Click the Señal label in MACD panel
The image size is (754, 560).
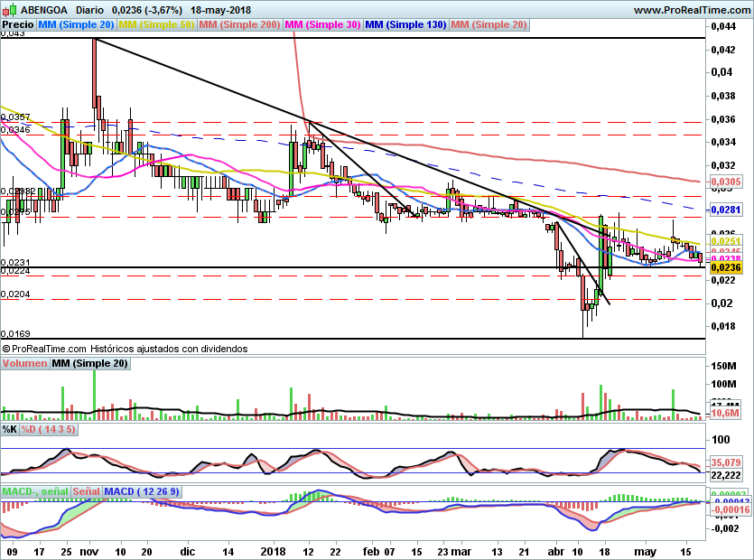(x=87, y=491)
